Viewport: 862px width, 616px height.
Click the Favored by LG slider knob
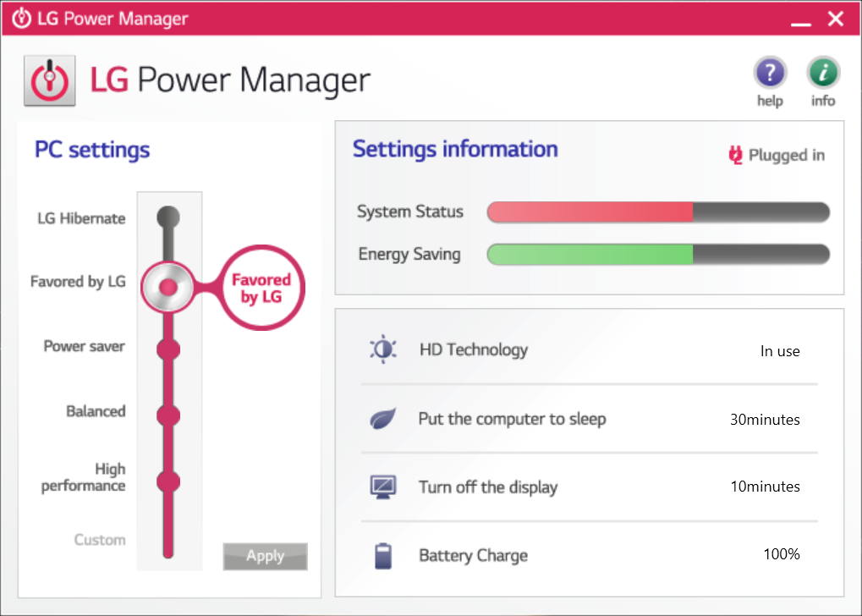pos(167,287)
